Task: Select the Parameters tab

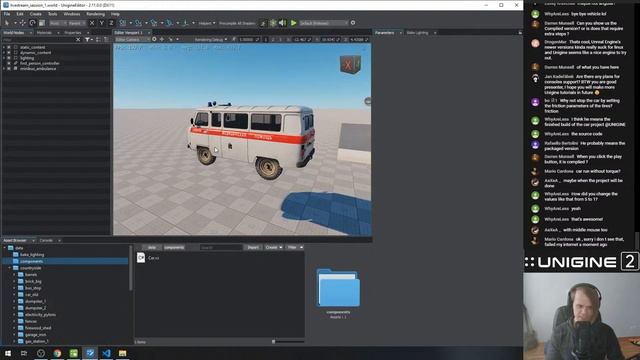Action: (x=384, y=33)
